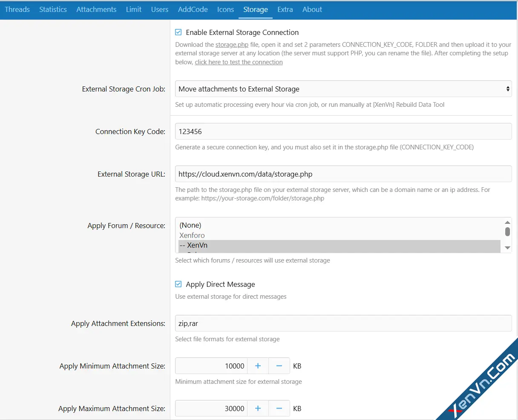Toggle Apply Direct Message checkbox

point(178,284)
